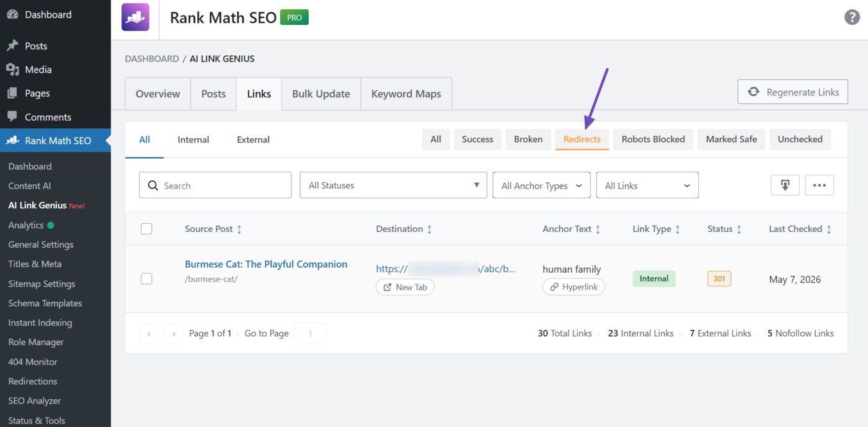
Task: Click the Comments bubble icon in sidebar
Action: 12,117
